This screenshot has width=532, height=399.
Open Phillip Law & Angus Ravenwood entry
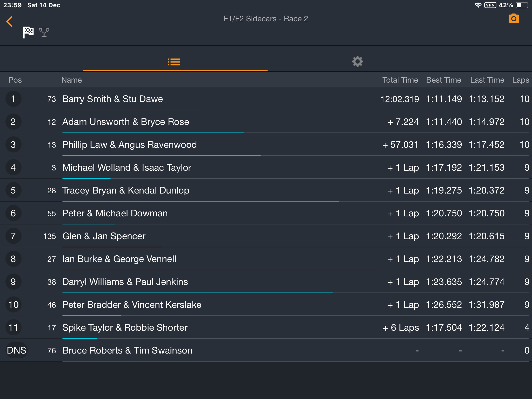[x=266, y=145]
